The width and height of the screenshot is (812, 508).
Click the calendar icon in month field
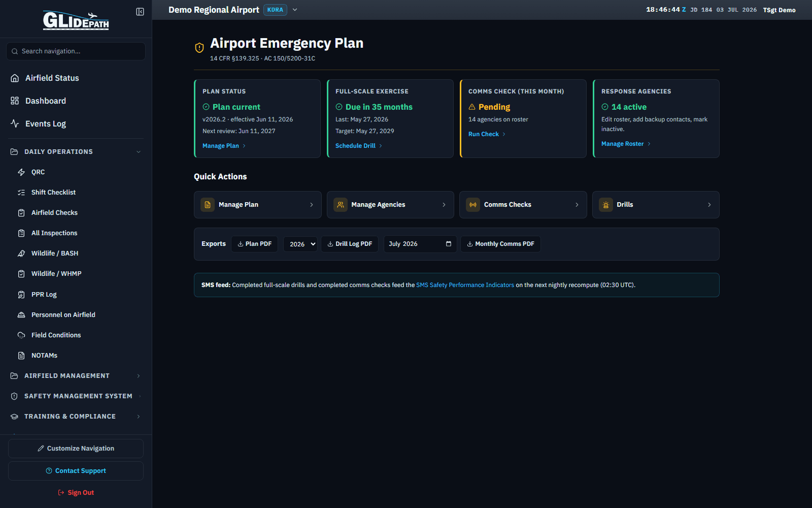[449, 244]
